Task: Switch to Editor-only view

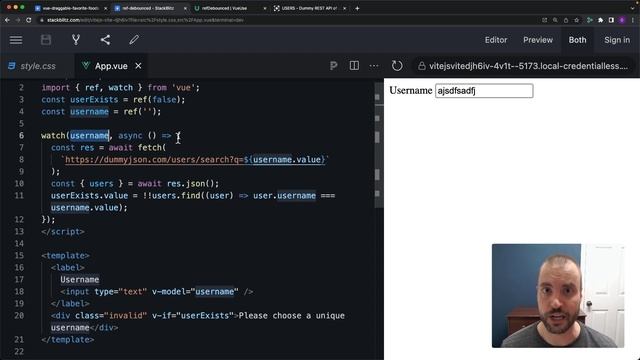Action: click(496, 40)
